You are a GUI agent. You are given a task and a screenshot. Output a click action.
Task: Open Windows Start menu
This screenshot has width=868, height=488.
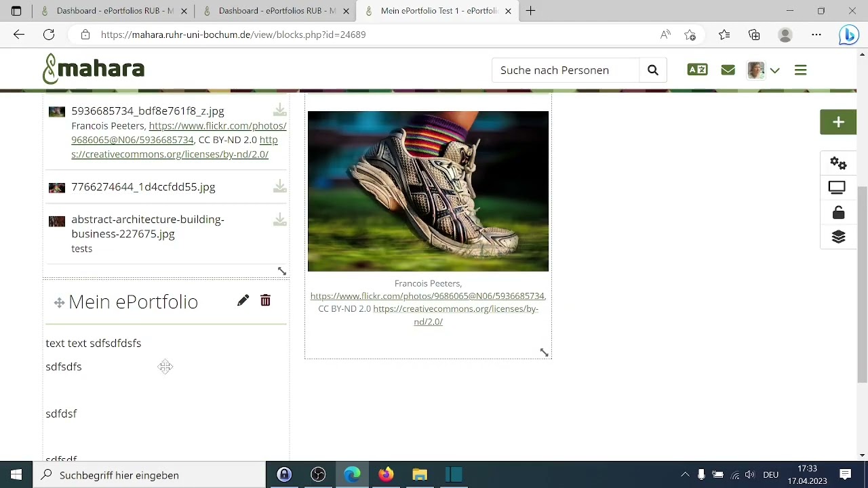(x=16, y=475)
